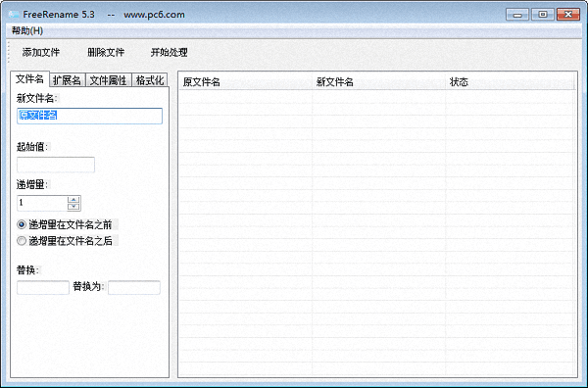Open the 帮助(H) menu
Viewport: 588px width, 388px height.
click(27, 30)
